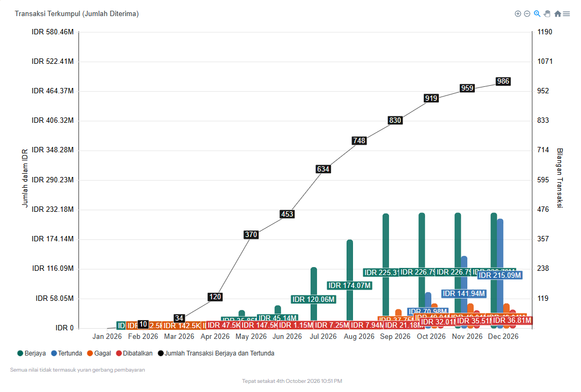Click the chart title Transaksi Terkumpul
This screenshot has height=392, width=581.
pyautogui.click(x=77, y=14)
